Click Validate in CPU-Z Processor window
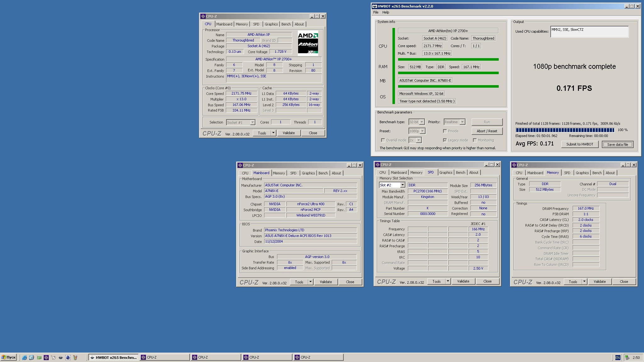Screen dimensions: 644x362 (x=288, y=133)
